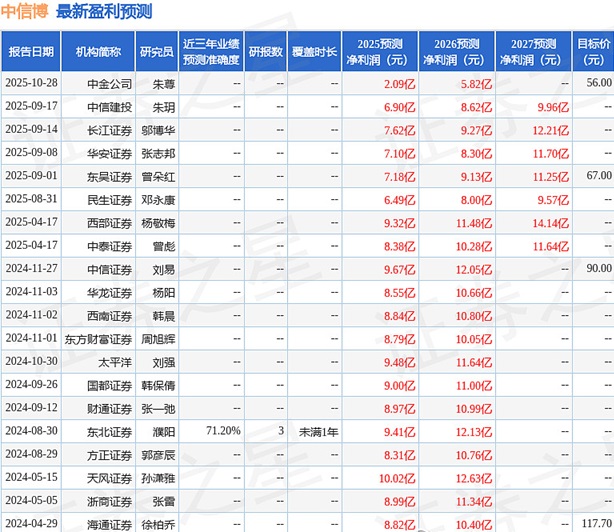
Task: Select the date cell 2025-08-31
Action: point(31,199)
